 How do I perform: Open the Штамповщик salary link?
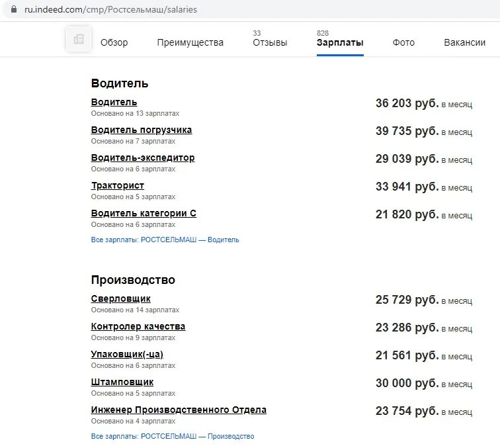click(122, 382)
